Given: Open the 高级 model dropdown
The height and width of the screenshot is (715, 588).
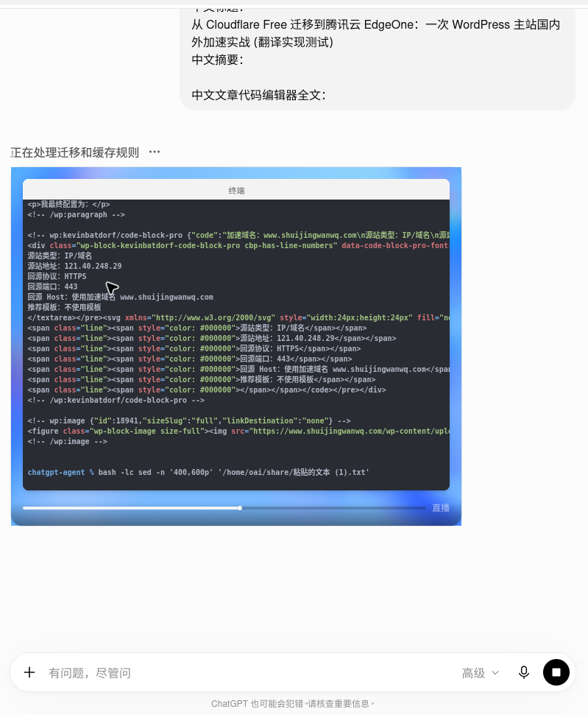Looking at the screenshot, I should (x=481, y=672).
